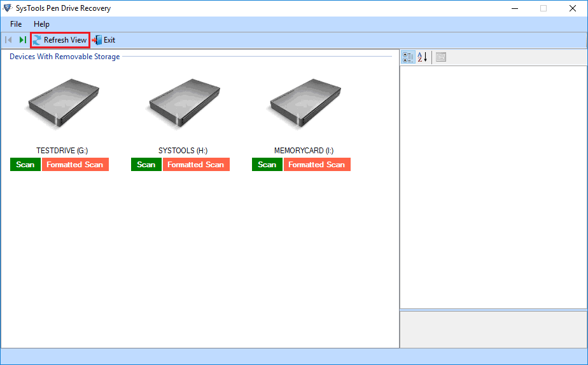
Task: Click the Refresh View toolbar button
Action: pyautogui.click(x=60, y=40)
